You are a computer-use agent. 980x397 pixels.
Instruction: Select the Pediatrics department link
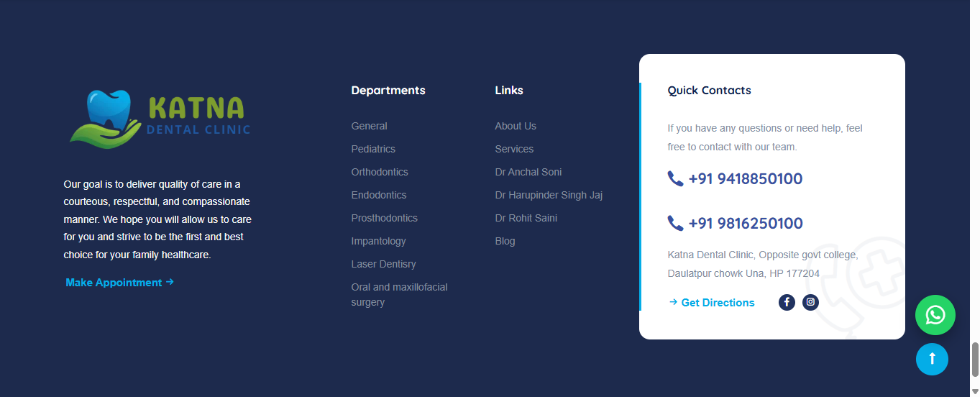click(373, 149)
